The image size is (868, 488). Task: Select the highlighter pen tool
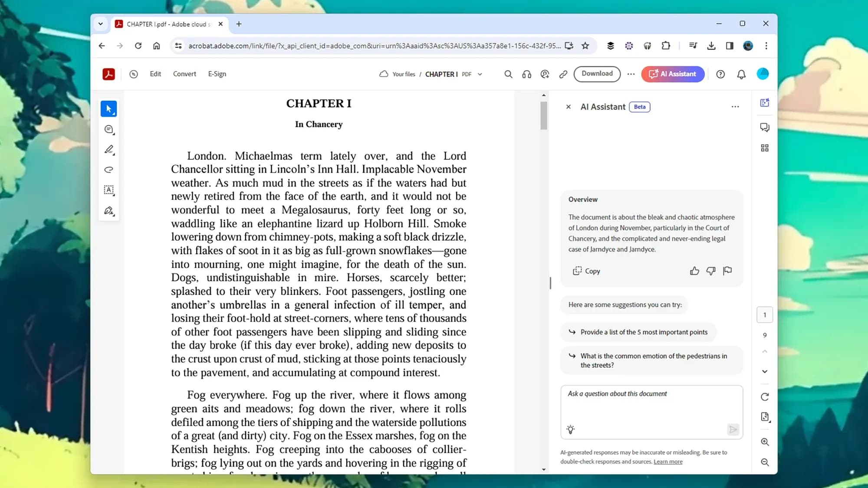pyautogui.click(x=108, y=150)
